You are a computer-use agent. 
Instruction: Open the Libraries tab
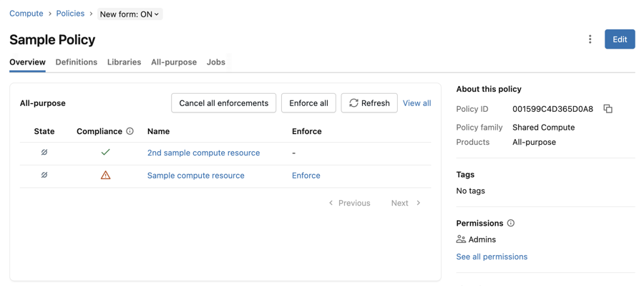click(124, 62)
